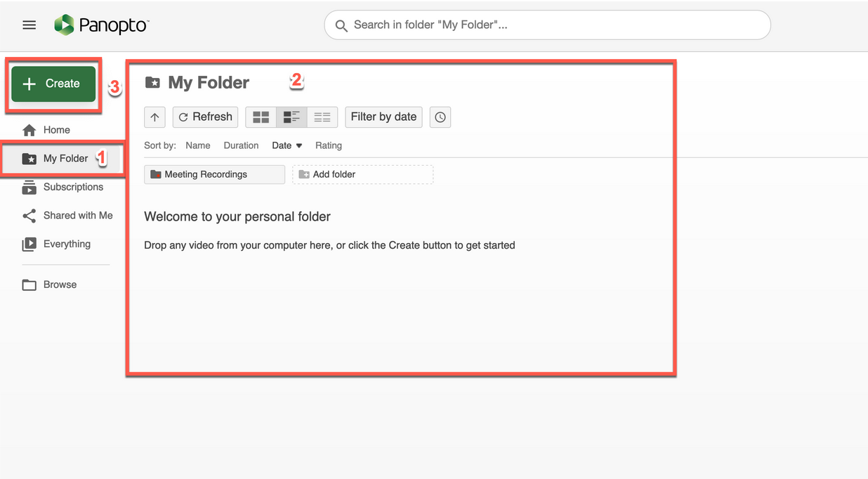The width and height of the screenshot is (868, 479).
Task: Click the Shared with Me share icon
Action: pyautogui.click(x=29, y=216)
